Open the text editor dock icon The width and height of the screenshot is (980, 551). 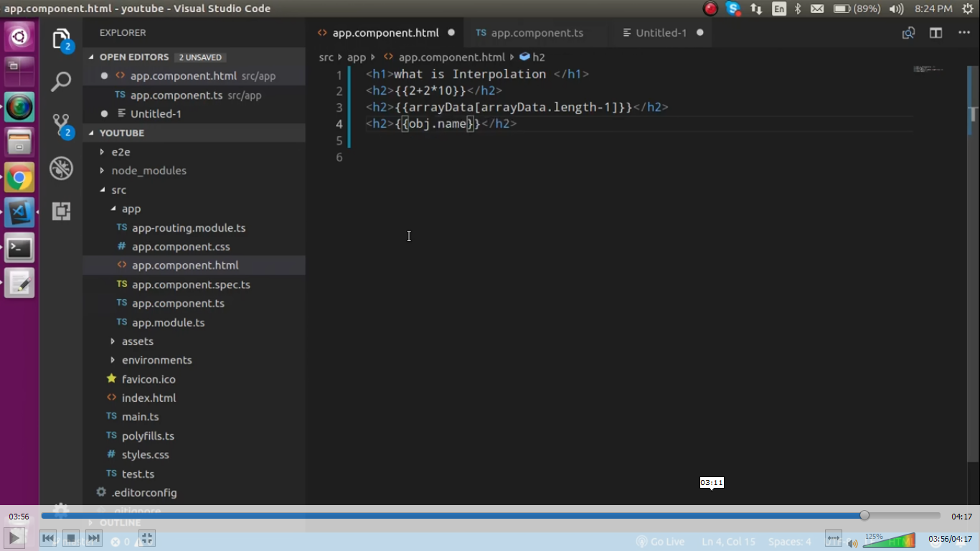pyautogui.click(x=19, y=283)
